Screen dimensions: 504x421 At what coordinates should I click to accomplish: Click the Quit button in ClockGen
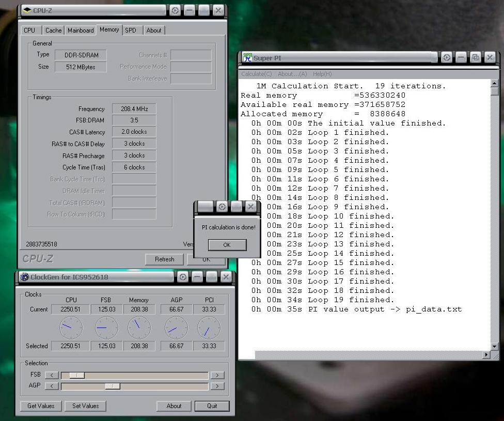[212, 406]
